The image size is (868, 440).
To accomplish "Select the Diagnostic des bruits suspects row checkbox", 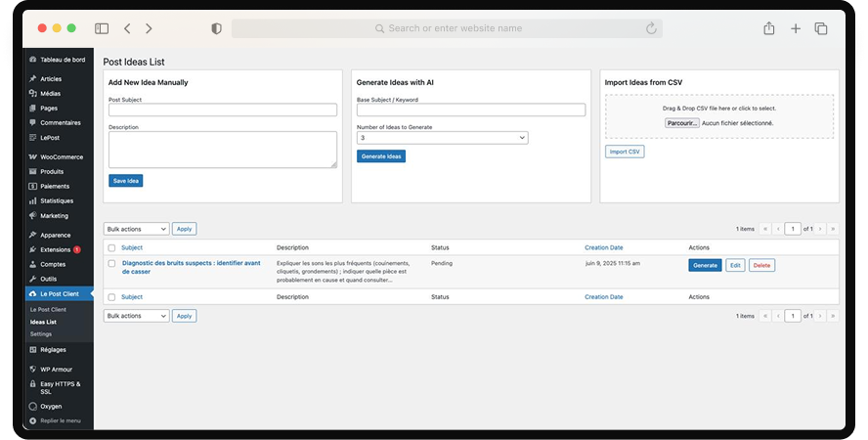I will pos(111,264).
